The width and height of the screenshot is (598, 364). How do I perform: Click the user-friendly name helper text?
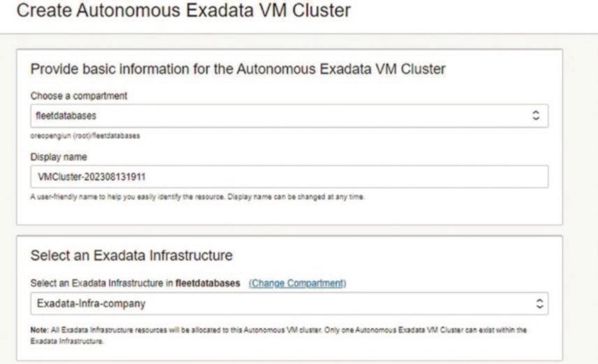[197, 197]
